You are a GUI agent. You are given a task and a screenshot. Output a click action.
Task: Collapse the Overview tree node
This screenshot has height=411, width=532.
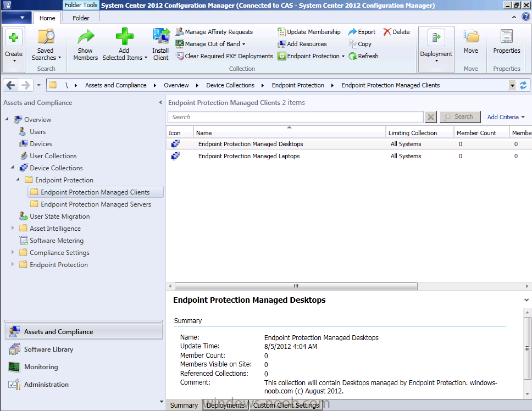click(x=7, y=119)
